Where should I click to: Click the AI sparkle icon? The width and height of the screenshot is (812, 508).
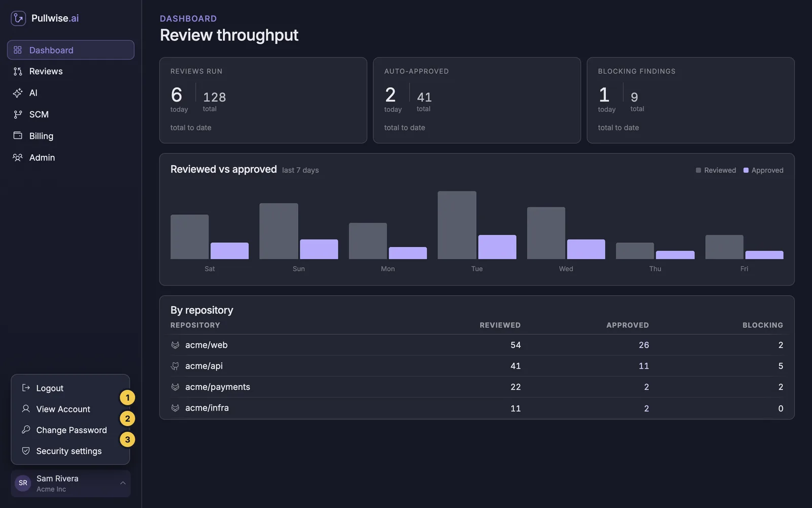pos(18,93)
